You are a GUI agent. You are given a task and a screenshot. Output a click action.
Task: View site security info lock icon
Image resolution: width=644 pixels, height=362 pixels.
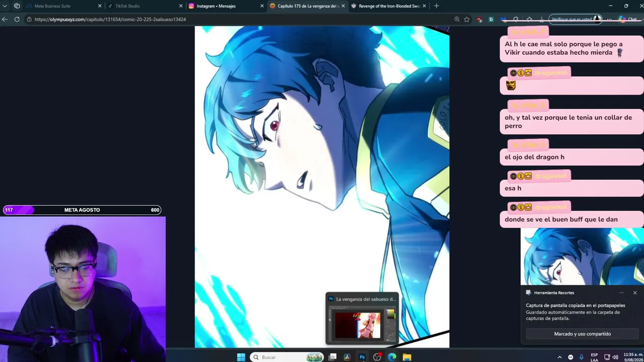[30, 19]
